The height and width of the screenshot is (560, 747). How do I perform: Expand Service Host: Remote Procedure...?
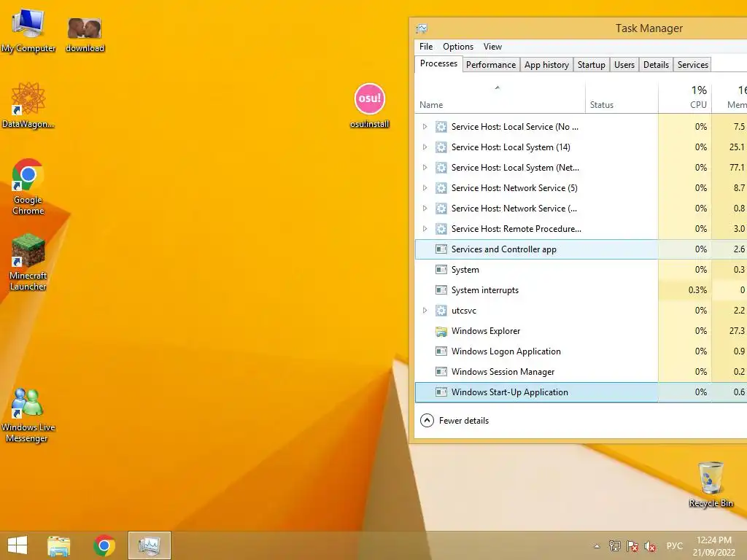click(425, 229)
